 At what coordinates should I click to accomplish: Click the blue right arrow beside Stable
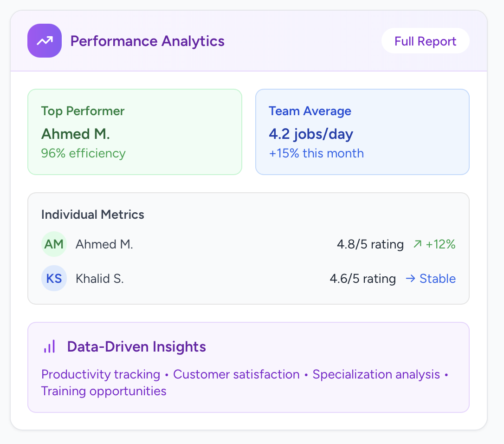coord(410,278)
